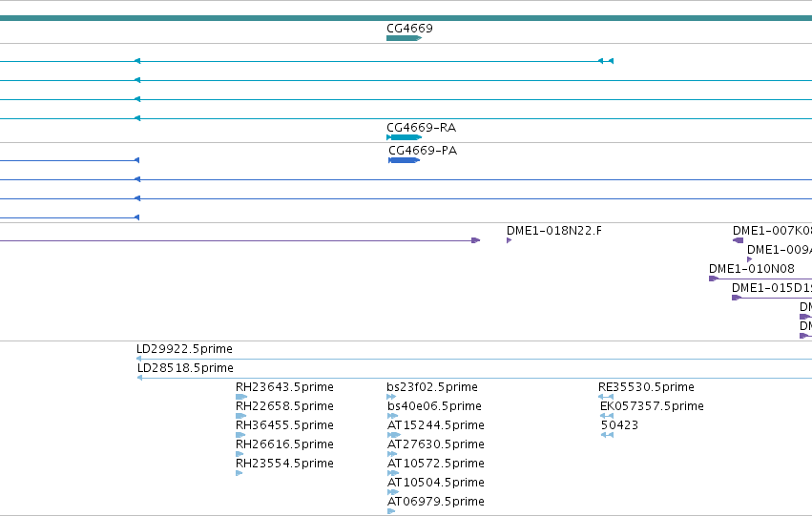The image size is (812, 516).
Task: Click the CG4669-RA transcript glyph
Action: click(x=404, y=137)
